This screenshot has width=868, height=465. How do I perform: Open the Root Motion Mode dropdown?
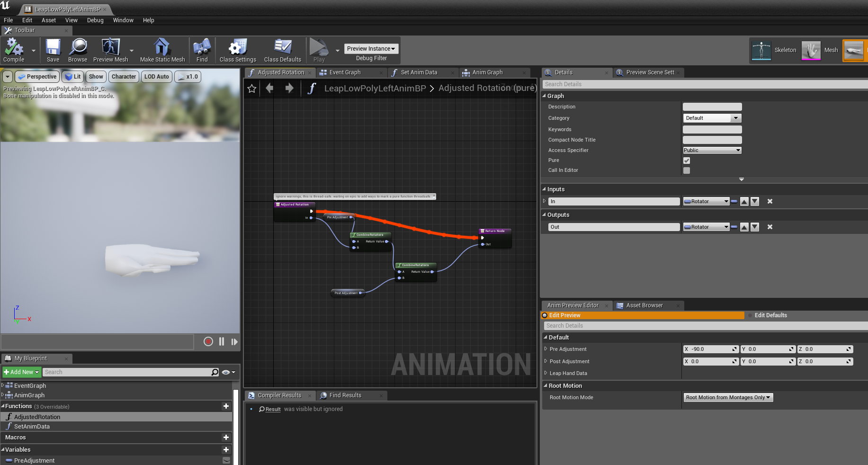[728, 397]
